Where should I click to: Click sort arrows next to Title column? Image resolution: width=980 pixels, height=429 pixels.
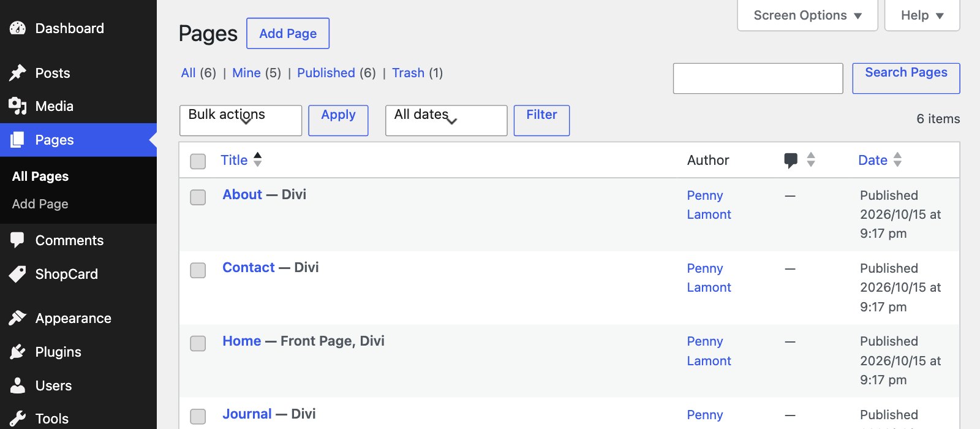pos(258,159)
